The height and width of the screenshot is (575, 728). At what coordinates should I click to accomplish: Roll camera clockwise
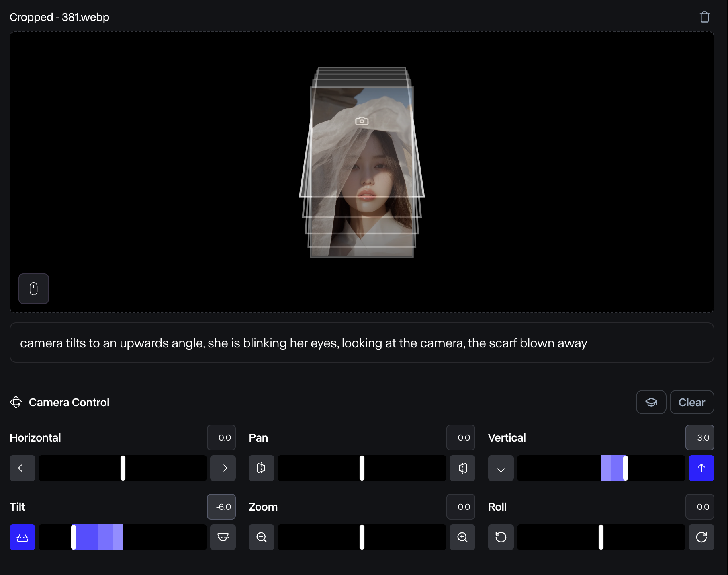[x=701, y=537]
